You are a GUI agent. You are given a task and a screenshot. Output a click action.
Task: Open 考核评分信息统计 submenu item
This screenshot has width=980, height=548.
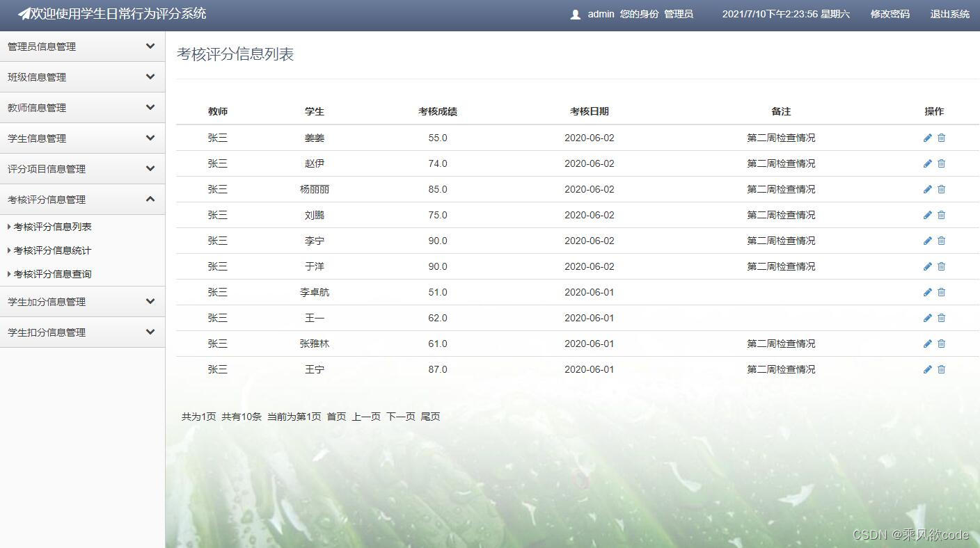click(53, 250)
